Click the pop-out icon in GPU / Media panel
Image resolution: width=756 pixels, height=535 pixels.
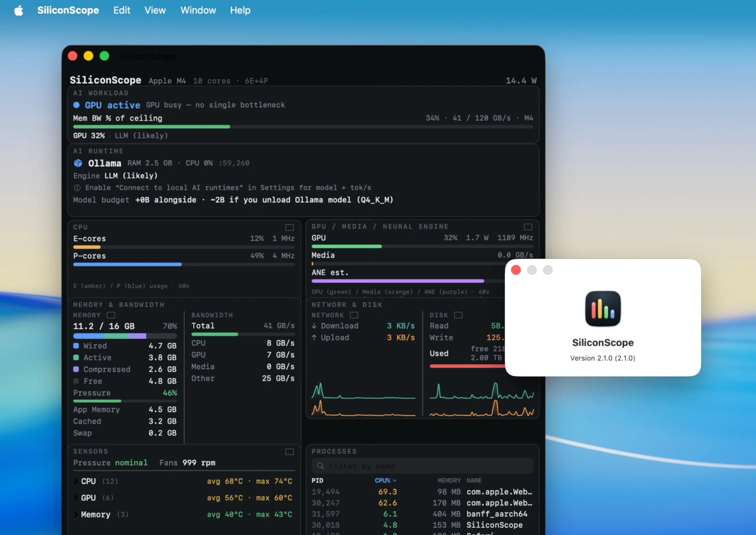pos(528,227)
